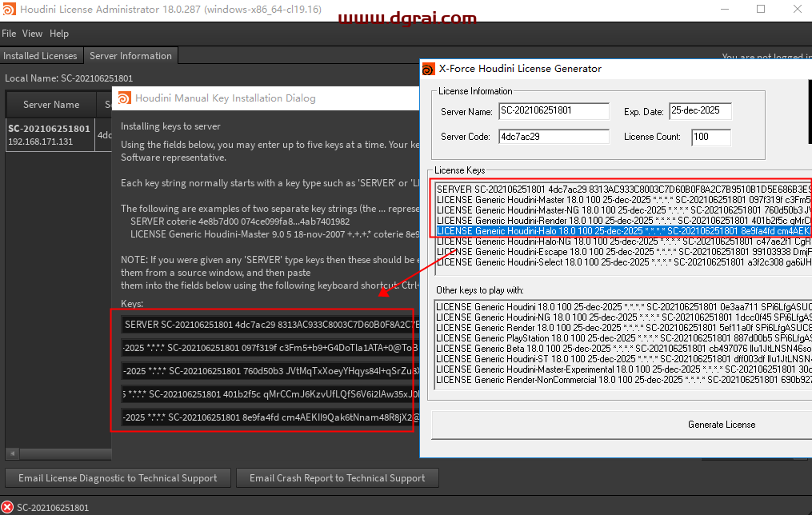The width and height of the screenshot is (812, 515).
Task: Click first Keys field containing SERVER key
Action: [270, 325]
